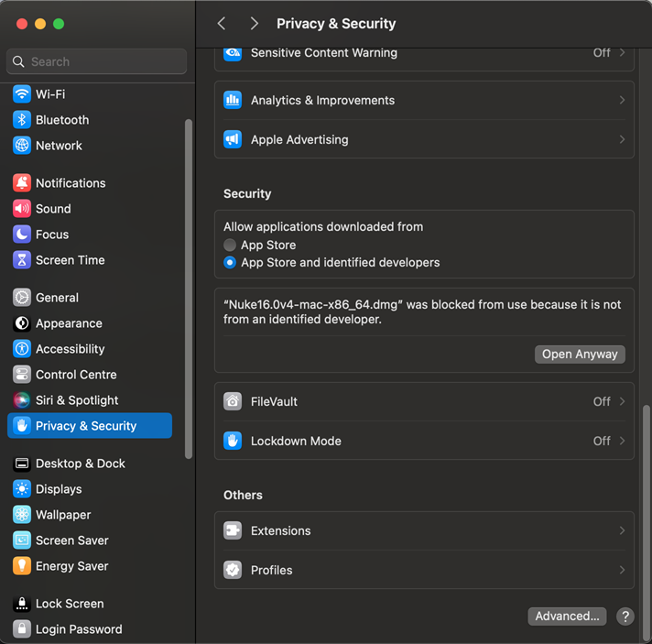The image size is (652, 644).
Task: Click the Analytics & Improvements chart icon
Action: [x=233, y=100]
